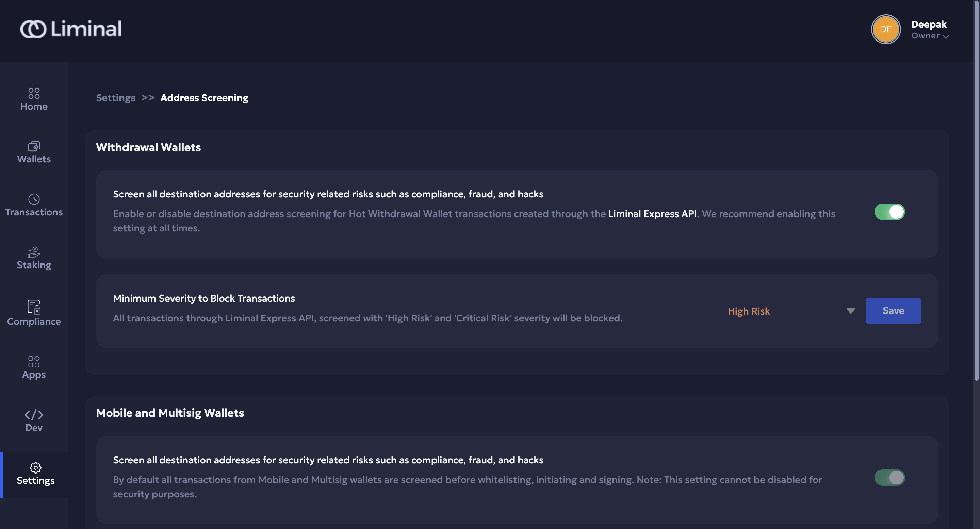
Task: Go to the Home menu label
Action: pyautogui.click(x=34, y=106)
